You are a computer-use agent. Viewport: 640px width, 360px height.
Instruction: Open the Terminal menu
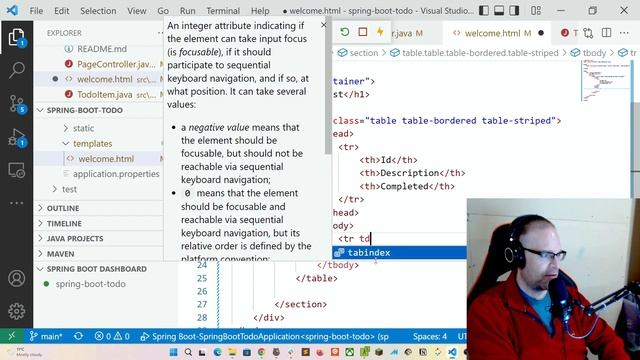[223, 11]
